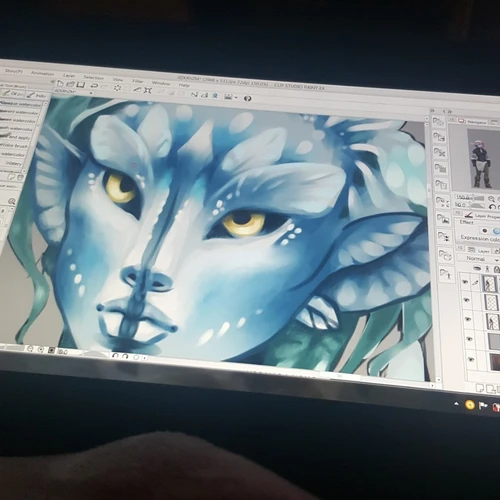Open the Image material icon with landscape

point(443,219)
